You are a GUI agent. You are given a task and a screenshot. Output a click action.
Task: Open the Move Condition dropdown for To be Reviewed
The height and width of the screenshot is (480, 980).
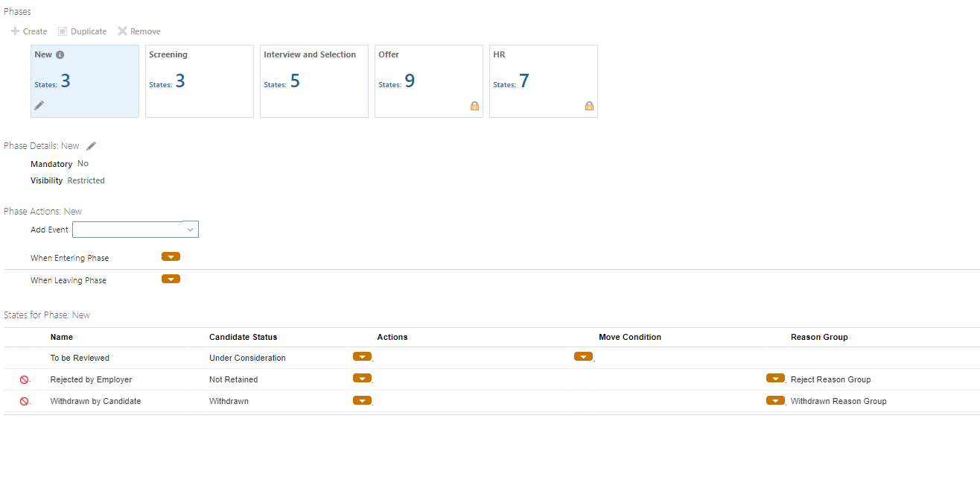(584, 356)
